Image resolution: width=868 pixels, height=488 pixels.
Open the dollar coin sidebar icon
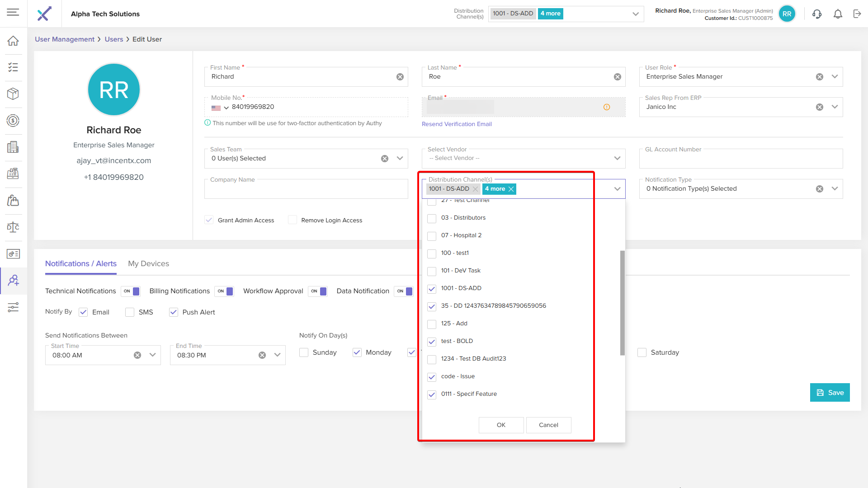click(13, 121)
